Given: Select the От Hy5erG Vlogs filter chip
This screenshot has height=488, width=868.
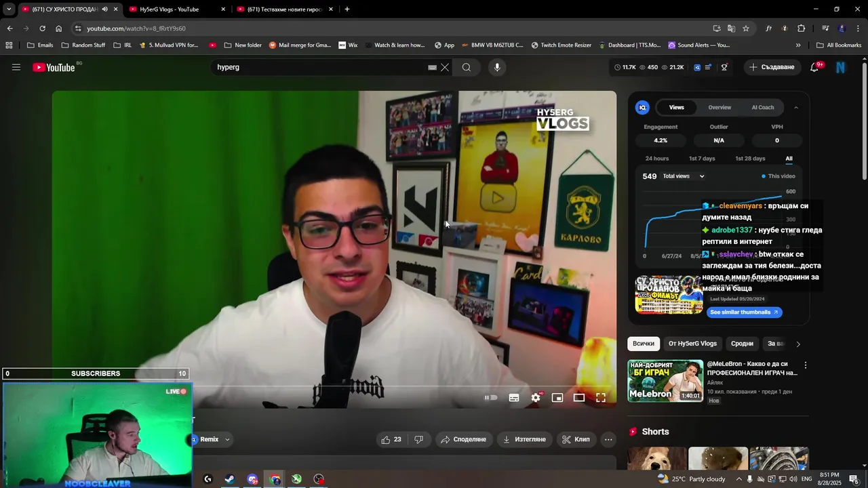Looking at the screenshot, I should pos(692,344).
